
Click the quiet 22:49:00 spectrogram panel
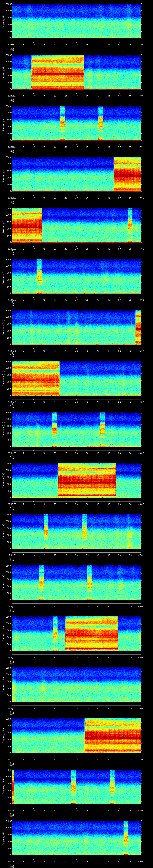pyautogui.click(x=76, y=684)
